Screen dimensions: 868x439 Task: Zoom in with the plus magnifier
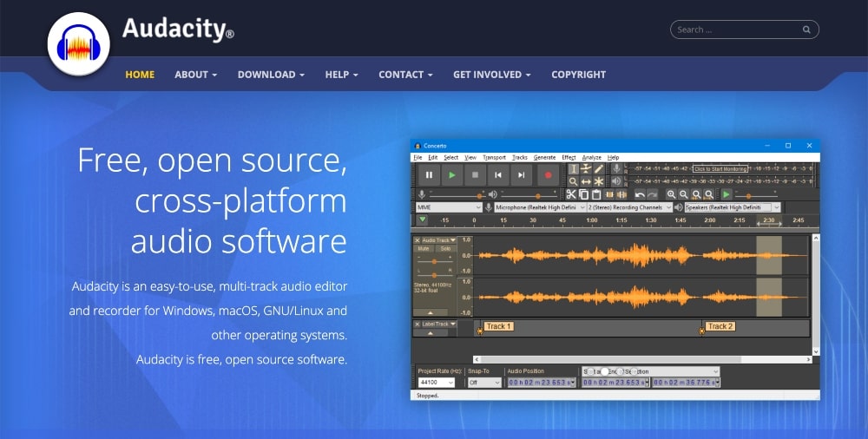[x=671, y=194]
